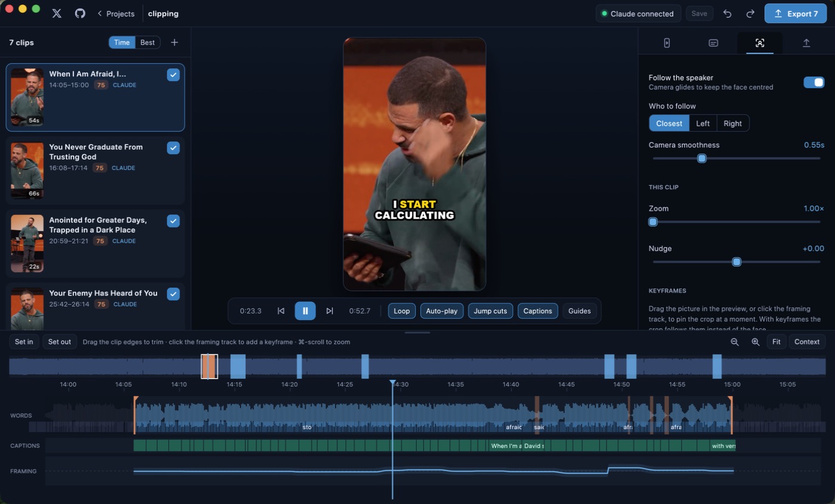Add a new clip with plus icon
835x504 pixels.
[x=174, y=42]
